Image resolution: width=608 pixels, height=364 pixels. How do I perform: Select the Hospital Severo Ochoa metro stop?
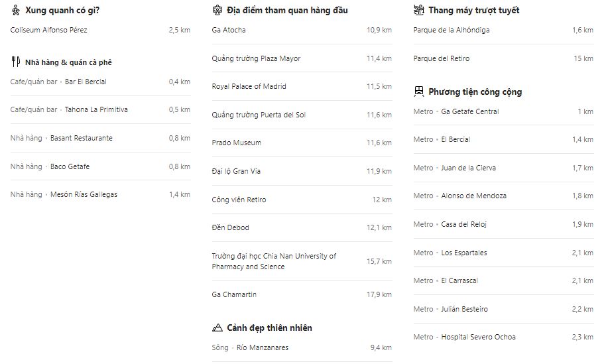point(478,337)
